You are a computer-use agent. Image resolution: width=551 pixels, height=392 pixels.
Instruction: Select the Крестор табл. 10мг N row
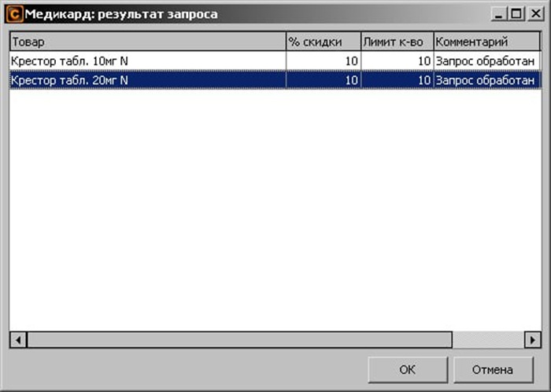(x=146, y=61)
